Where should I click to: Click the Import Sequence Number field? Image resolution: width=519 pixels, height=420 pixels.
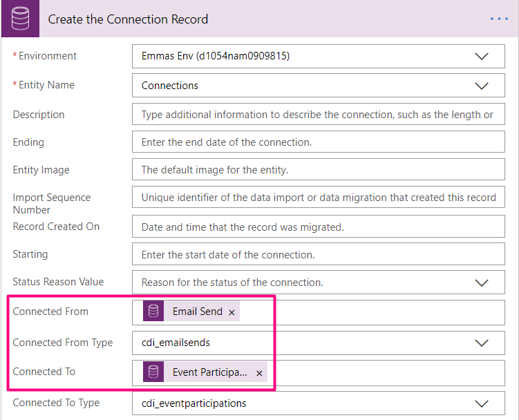pyautogui.click(x=318, y=198)
